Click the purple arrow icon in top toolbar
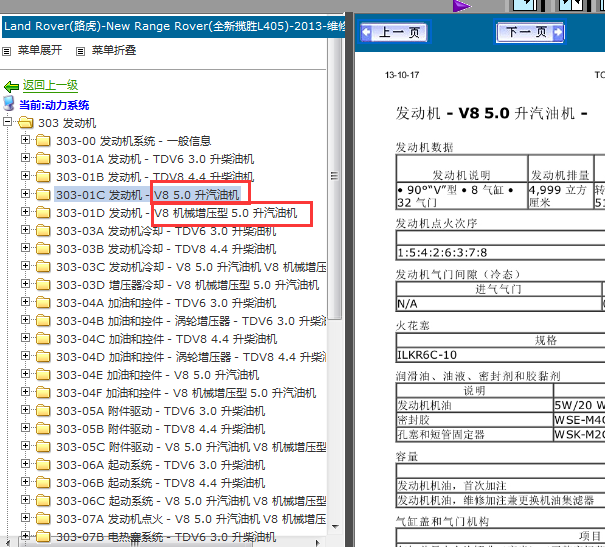The width and height of the screenshot is (605, 547). point(462,5)
